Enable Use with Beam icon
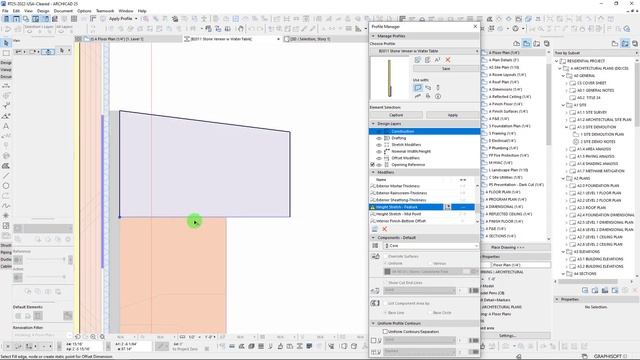The width and height of the screenshot is (640, 360). [x=428, y=87]
